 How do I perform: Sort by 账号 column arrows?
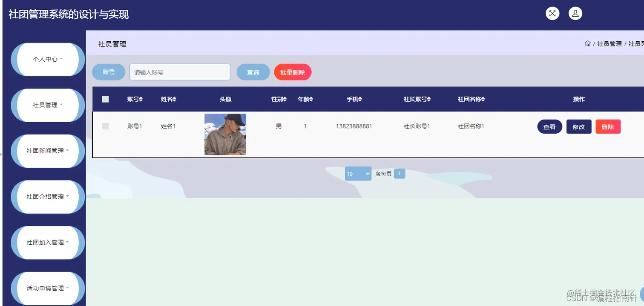point(141,99)
